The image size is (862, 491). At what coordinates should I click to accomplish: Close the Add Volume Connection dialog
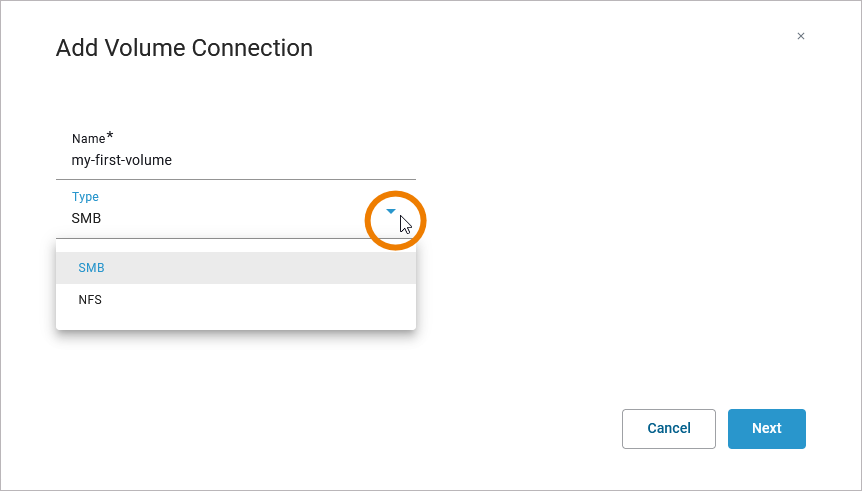point(800,36)
